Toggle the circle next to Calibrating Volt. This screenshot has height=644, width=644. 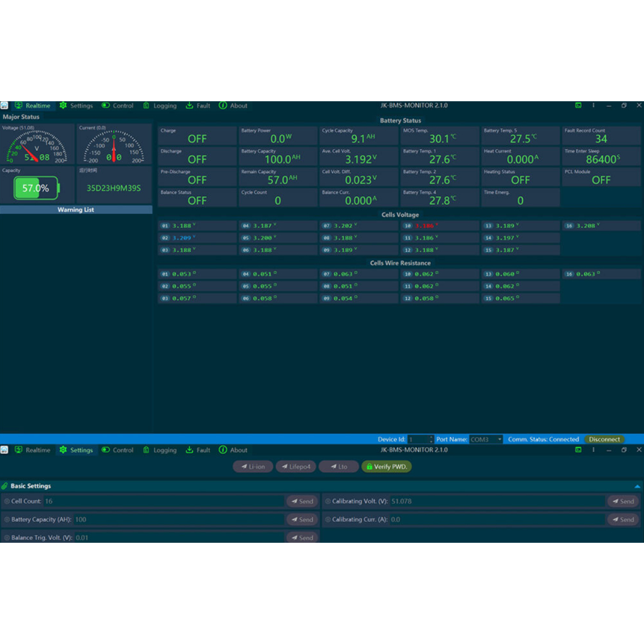(x=328, y=501)
